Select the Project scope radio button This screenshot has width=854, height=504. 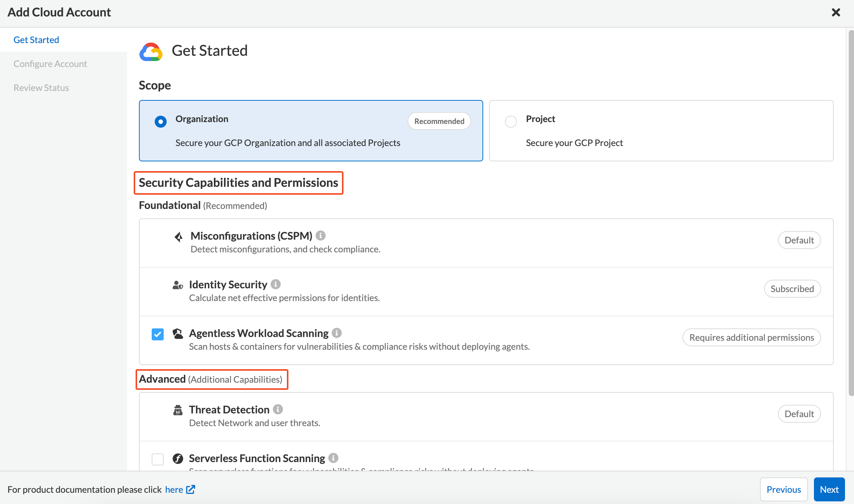pyautogui.click(x=511, y=121)
